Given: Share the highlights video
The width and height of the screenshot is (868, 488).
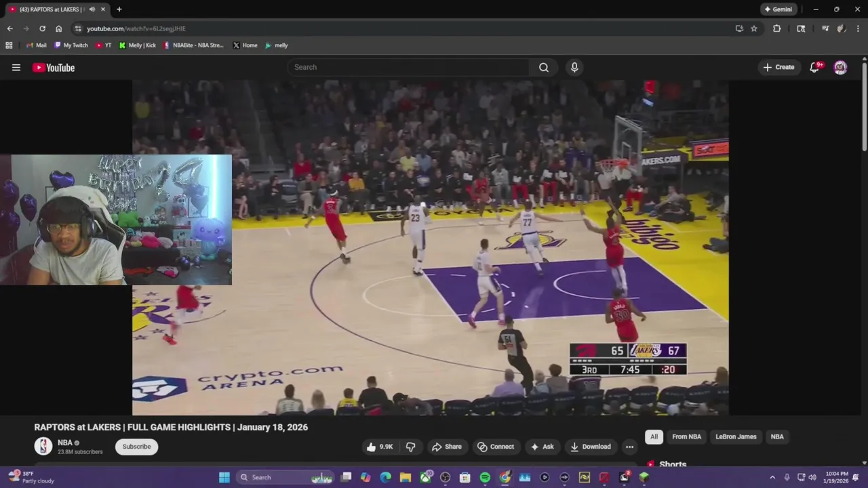Looking at the screenshot, I should [446, 447].
